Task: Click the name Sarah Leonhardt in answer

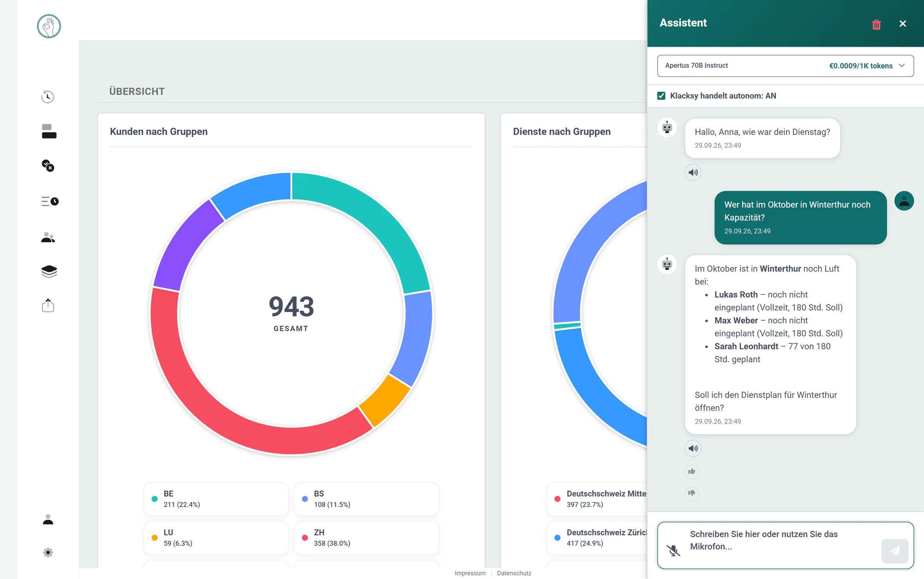Action: 746,346
